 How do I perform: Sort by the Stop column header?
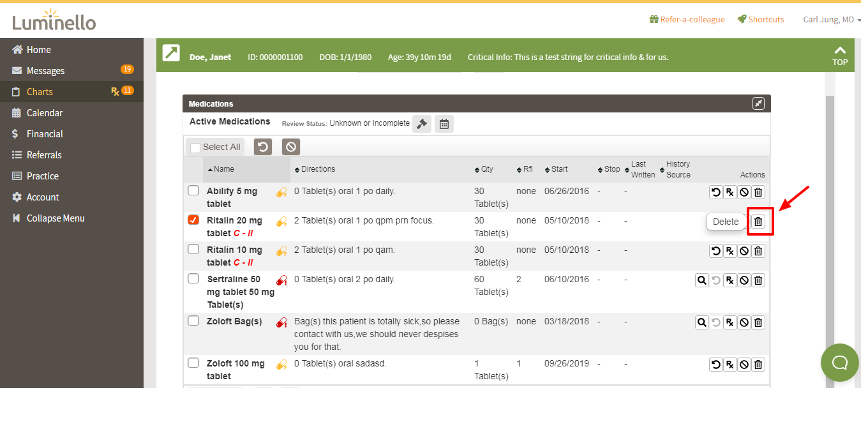609,169
